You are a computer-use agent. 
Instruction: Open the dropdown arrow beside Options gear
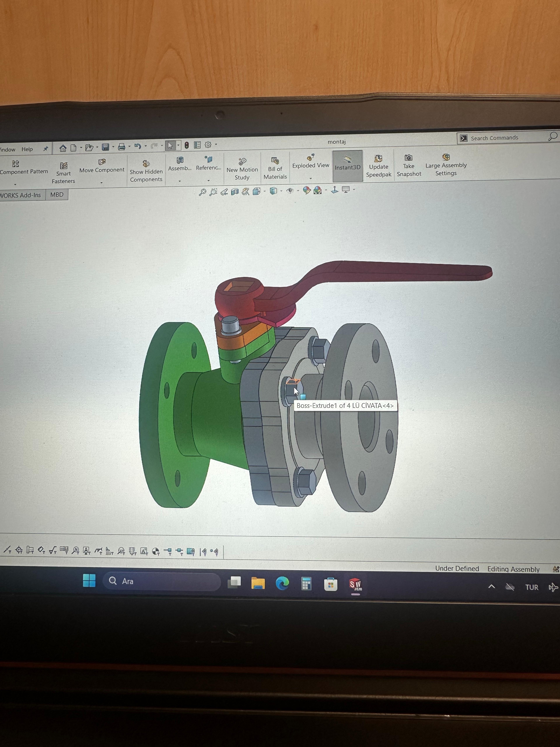pos(216,145)
